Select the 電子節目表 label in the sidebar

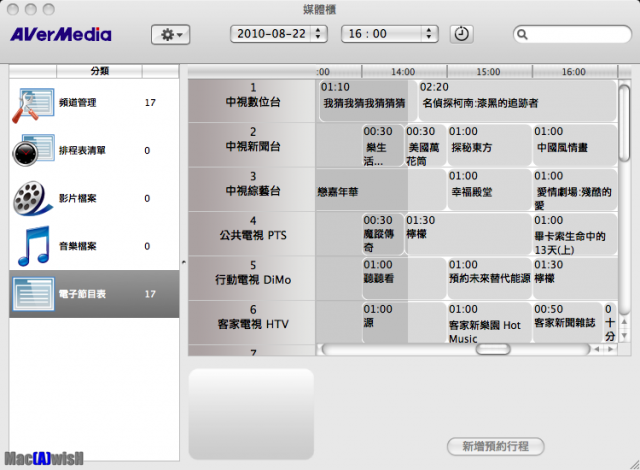point(82,294)
